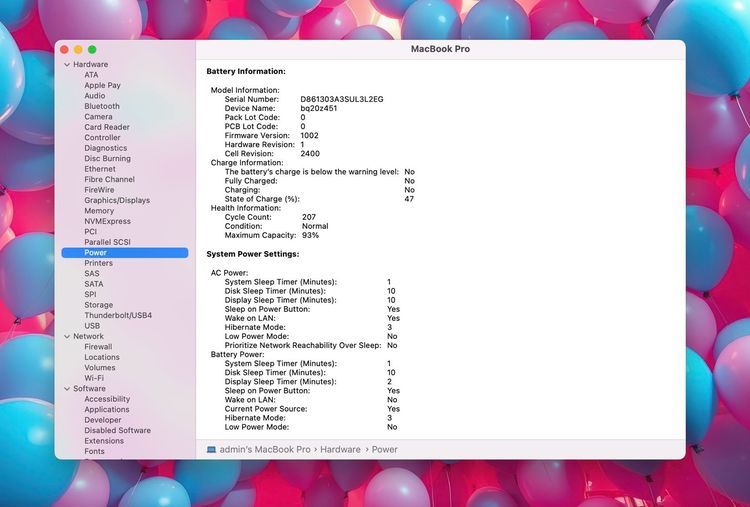The image size is (750, 507).
Task: Open Applications under Software
Action: coord(107,409)
